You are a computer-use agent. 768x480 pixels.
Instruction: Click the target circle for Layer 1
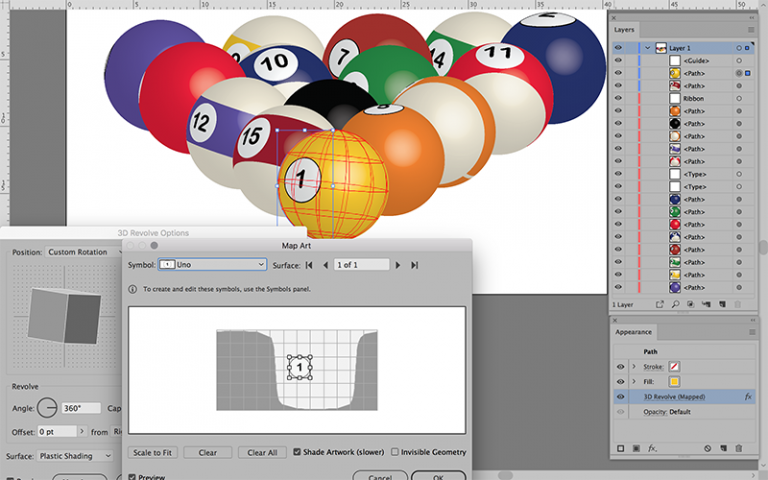coord(739,48)
